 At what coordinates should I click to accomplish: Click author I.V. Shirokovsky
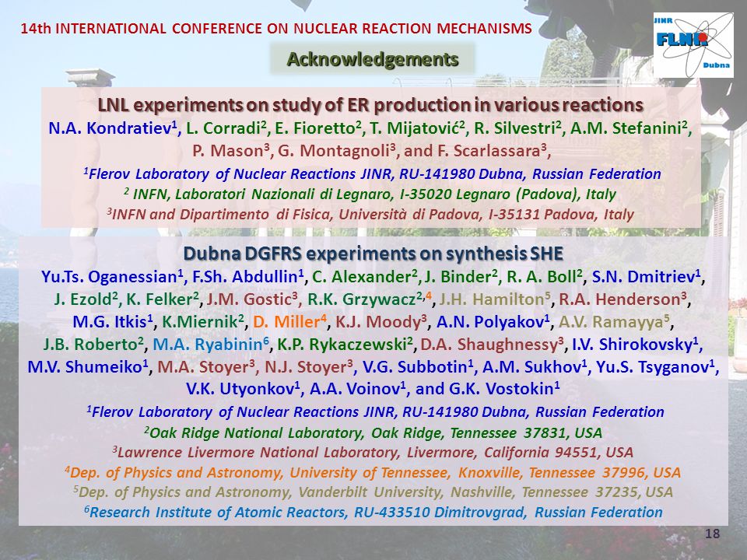click(x=636, y=345)
